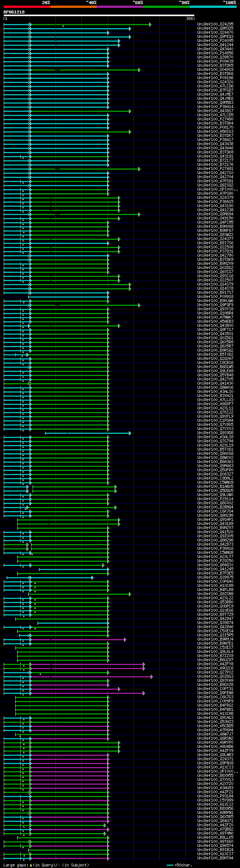Click the red ~20% identity legend segment
240x868 pixels.
coord(27,7)
